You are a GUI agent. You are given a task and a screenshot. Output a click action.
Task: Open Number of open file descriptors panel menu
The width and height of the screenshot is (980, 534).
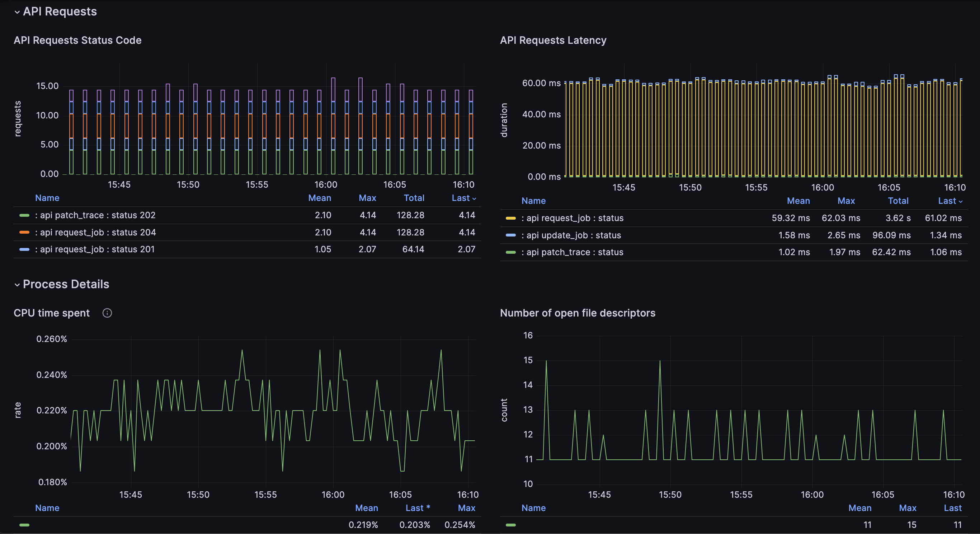[577, 313]
